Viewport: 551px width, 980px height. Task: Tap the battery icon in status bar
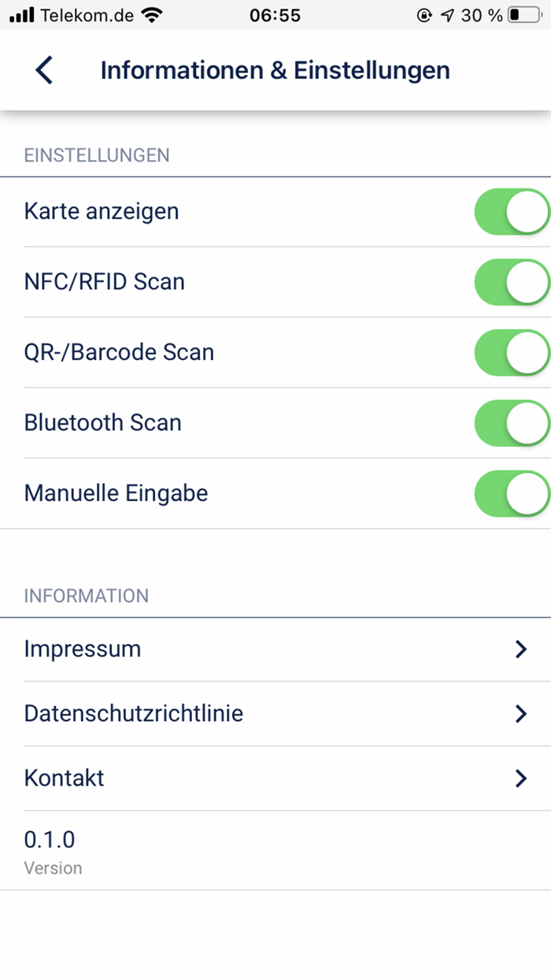(x=524, y=15)
